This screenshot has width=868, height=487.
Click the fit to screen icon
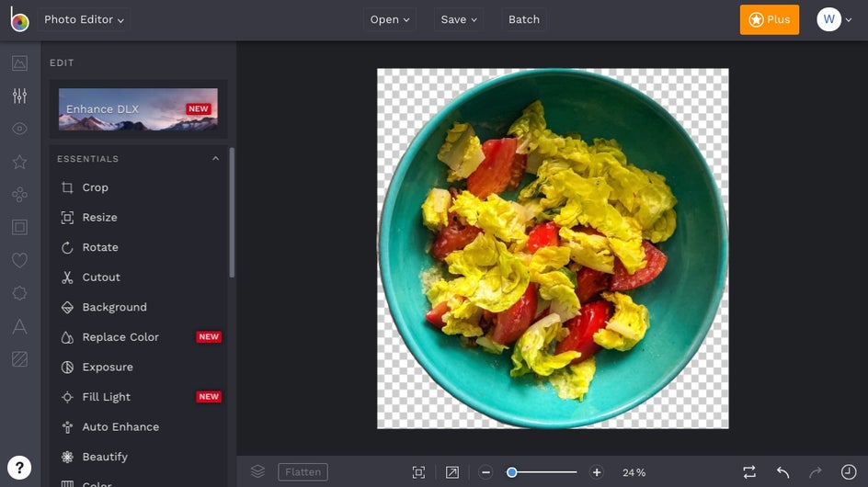[x=418, y=472]
